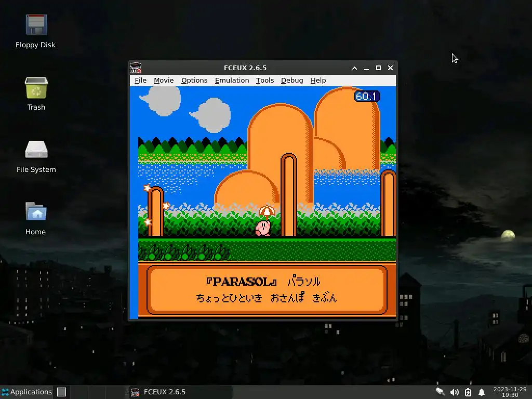Click the FCEUX logo icon in title bar
The width and height of the screenshot is (532, 399).
tap(136, 68)
